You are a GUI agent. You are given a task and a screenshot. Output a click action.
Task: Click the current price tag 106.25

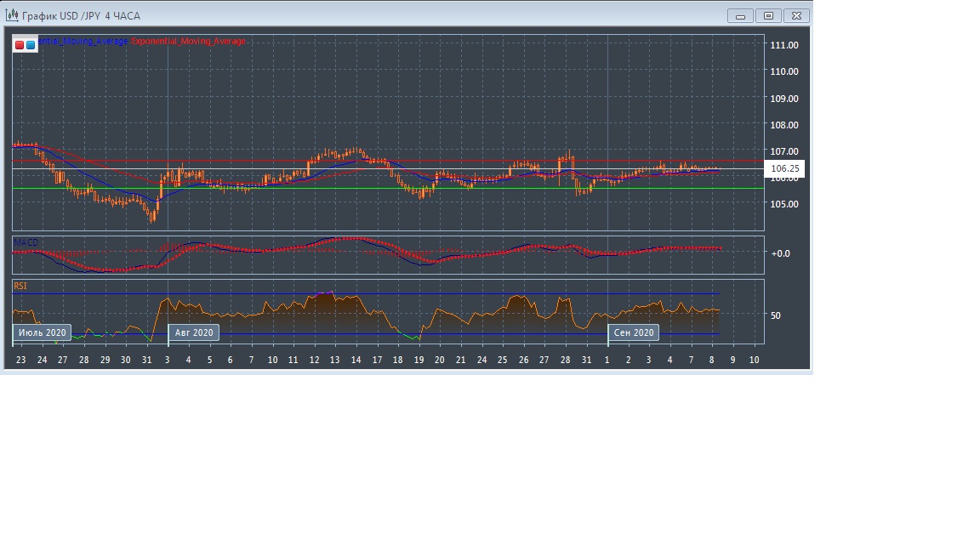click(784, 169)
